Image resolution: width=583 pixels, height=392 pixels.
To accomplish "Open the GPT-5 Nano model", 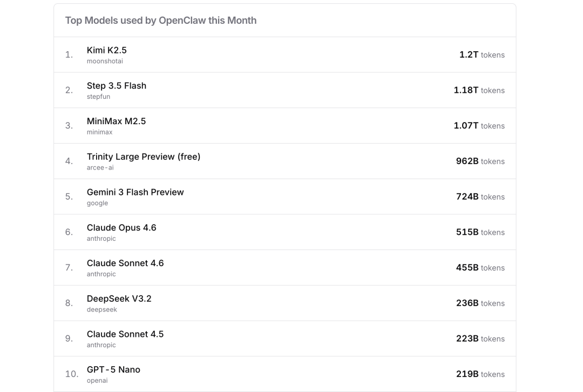I will 113,370.
